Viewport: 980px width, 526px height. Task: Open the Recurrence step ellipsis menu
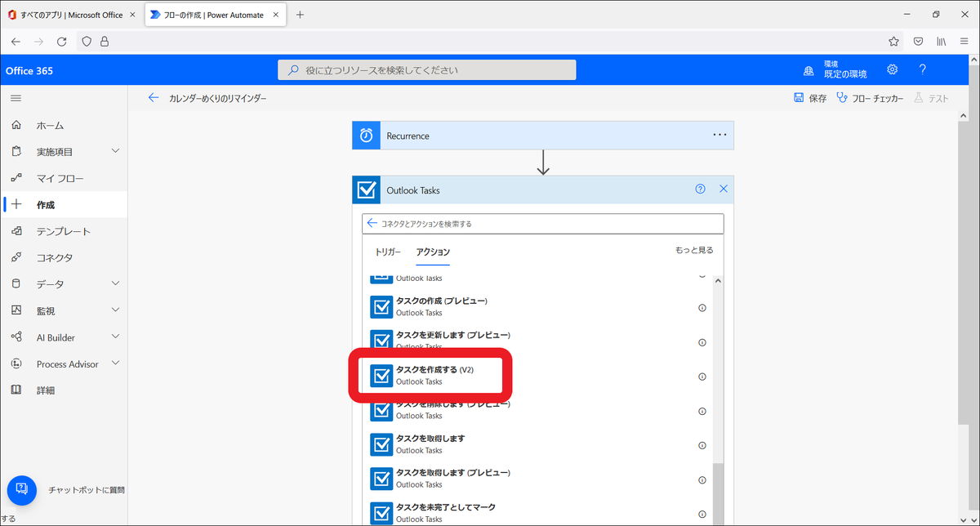pos(719,136)
